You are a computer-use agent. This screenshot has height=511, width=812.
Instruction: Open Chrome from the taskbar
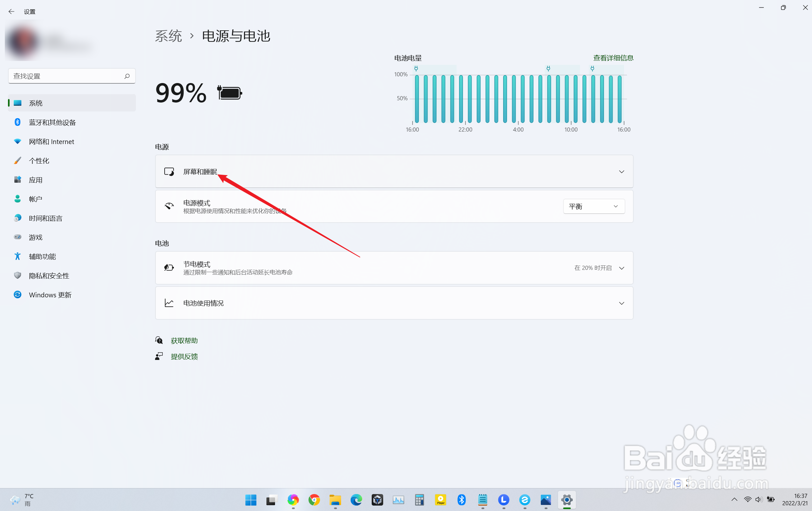point(314,500)
